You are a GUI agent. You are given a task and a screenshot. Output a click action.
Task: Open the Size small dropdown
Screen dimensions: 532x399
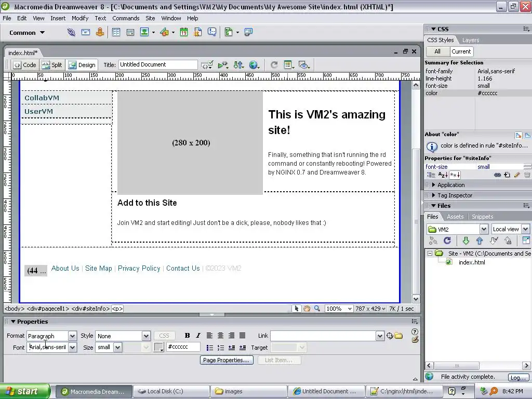(118, 348)
